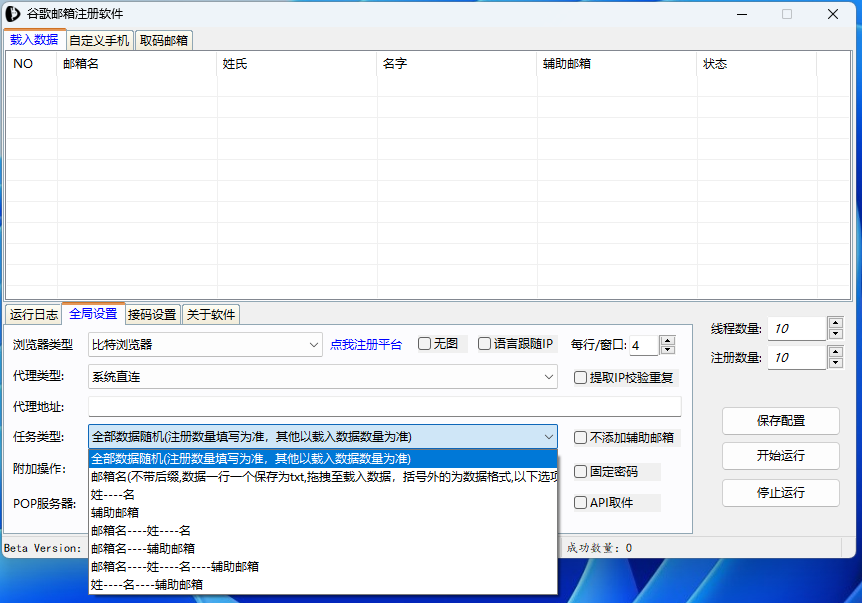Select 姓----名 from the task type list
This screenshot has width=862, height=603.
point(112,494)
